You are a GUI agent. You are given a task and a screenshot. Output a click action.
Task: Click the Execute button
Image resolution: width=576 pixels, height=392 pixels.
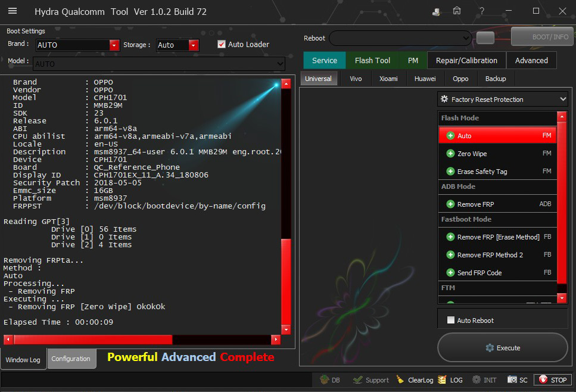click(x=503, y=348)
